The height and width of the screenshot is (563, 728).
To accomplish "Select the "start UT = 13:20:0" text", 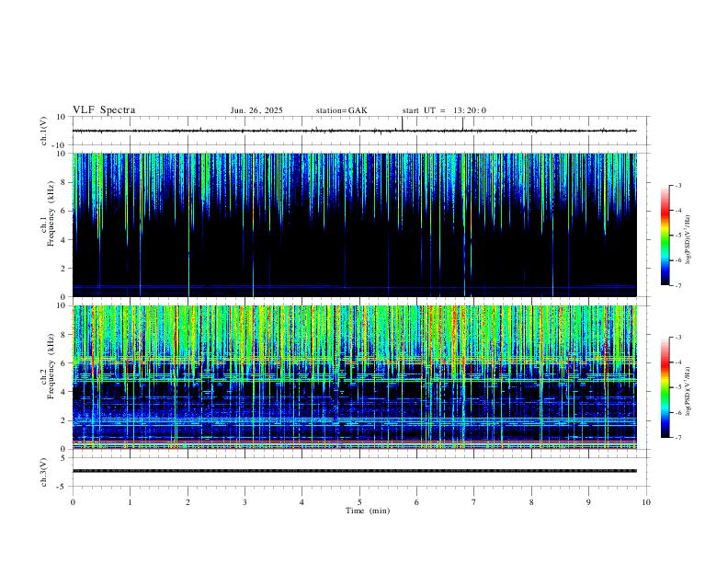I will (x=444, y=110).
